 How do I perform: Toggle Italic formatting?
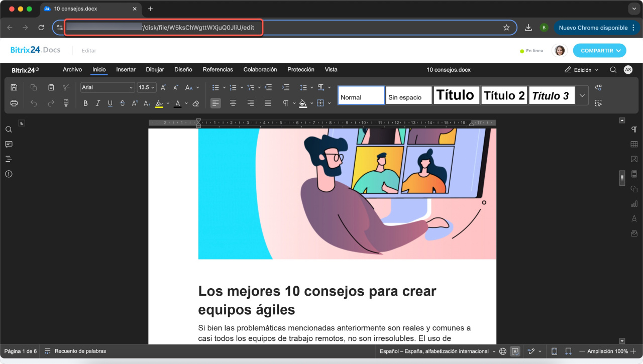pyautogui.click(x=98, y=103)
